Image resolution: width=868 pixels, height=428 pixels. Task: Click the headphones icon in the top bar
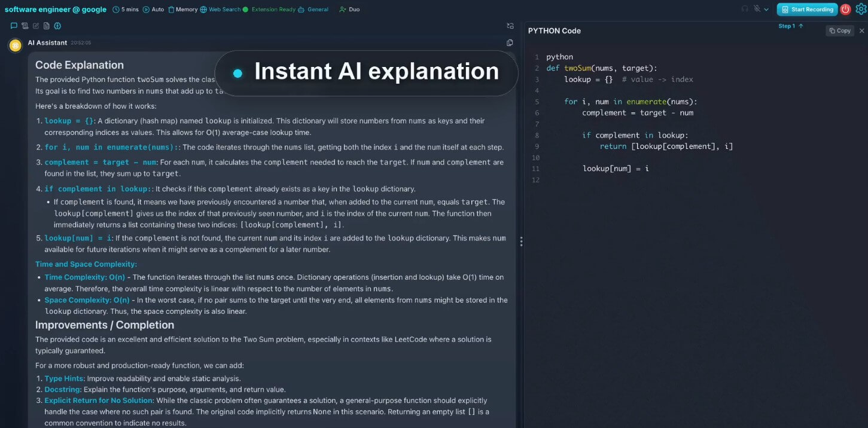(x=745, y=9)
